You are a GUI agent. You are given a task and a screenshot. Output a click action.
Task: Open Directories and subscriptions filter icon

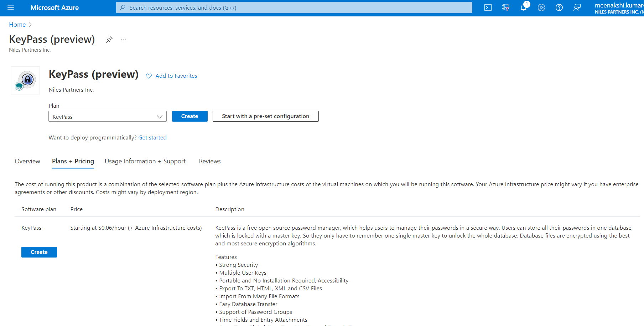click(506, 7)
